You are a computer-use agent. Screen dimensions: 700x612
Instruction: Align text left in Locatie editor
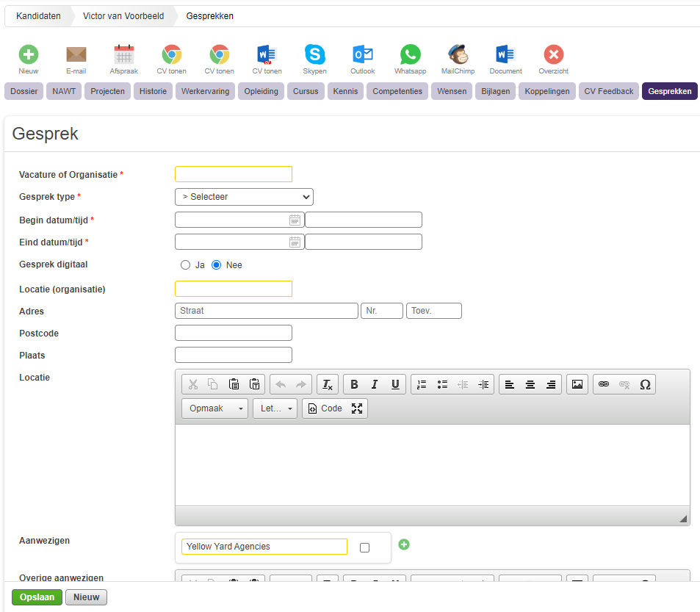509,384
